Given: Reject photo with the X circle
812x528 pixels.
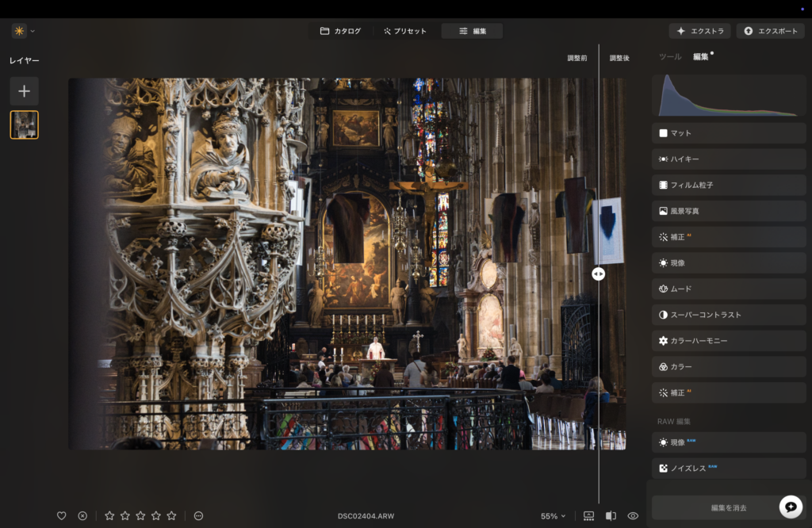Looking at the screenshot, I should coord(82,515).
